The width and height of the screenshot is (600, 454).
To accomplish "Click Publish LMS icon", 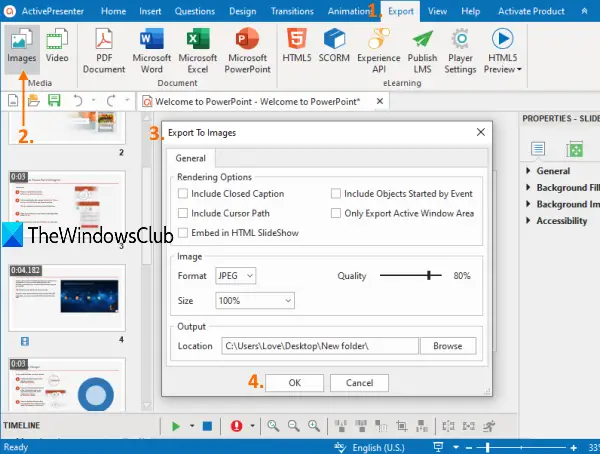I will pyautogui.click(x=422, y=51).
